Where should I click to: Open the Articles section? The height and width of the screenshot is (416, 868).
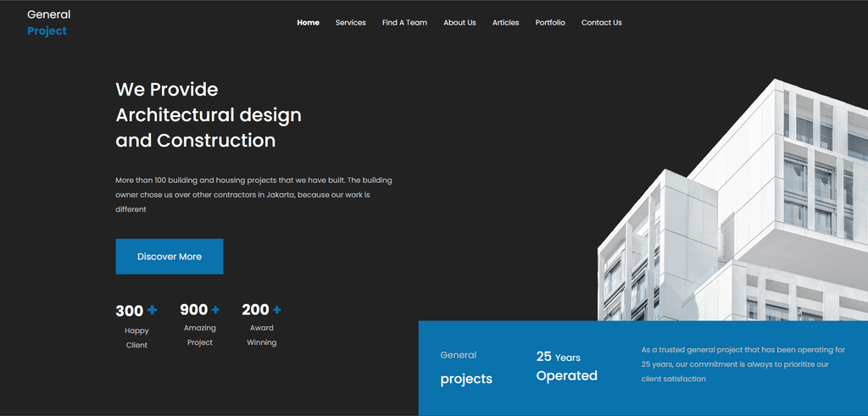tap(505, 23)
